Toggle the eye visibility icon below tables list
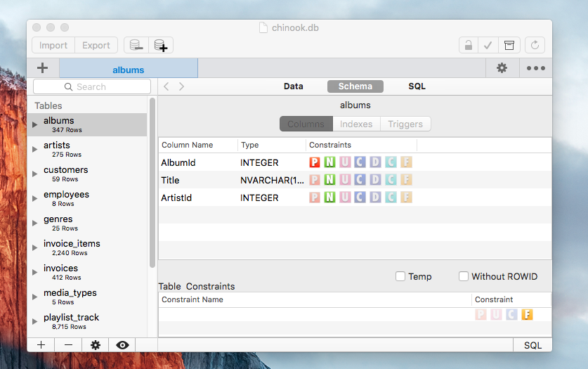Viewport: 588px width, 369px height. click(x=122, y=345)
